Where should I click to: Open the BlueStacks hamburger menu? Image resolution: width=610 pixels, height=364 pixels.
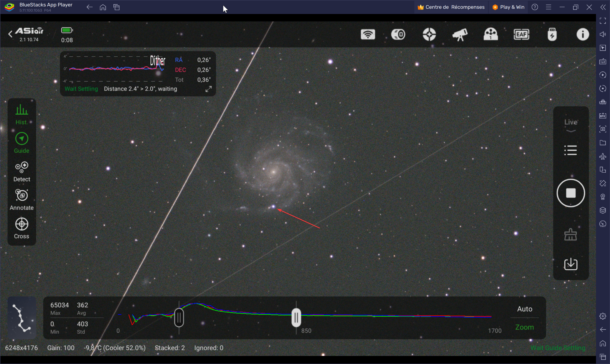pyautogui.click(x=548, y=7)
